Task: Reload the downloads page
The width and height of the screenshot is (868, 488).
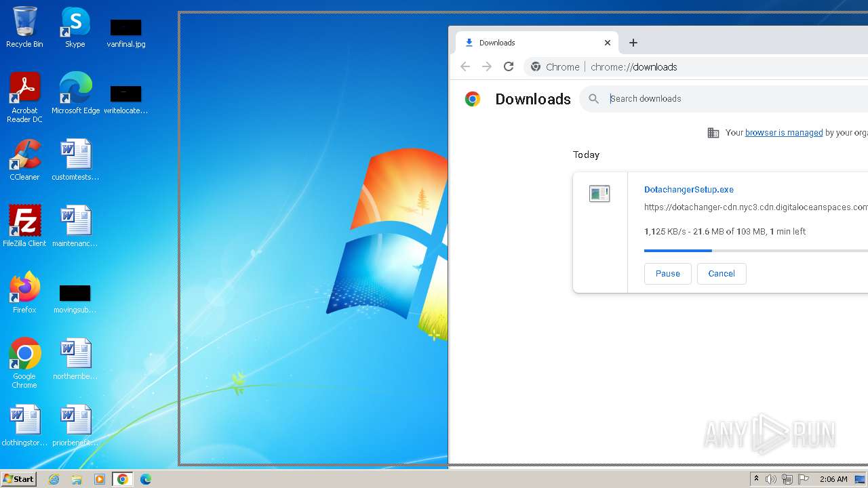Action: [x=509, y=66]
